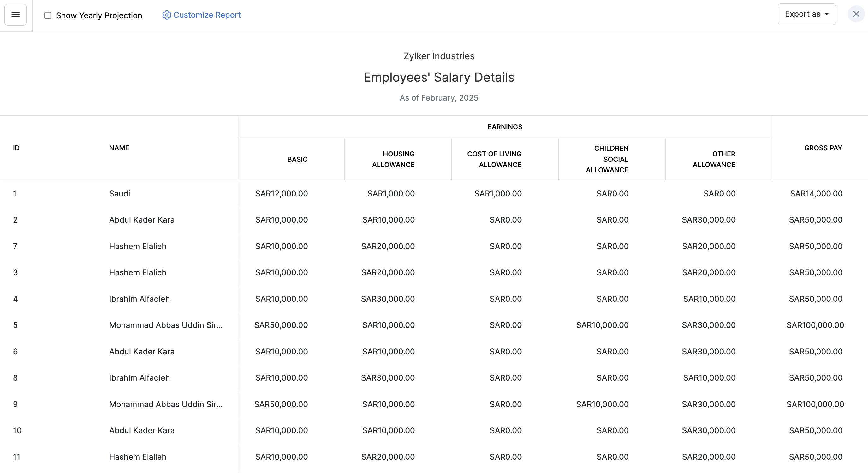868x473 pixels.
Task: Click the EARNINGS group header
Action: click(x=505, y=127)
